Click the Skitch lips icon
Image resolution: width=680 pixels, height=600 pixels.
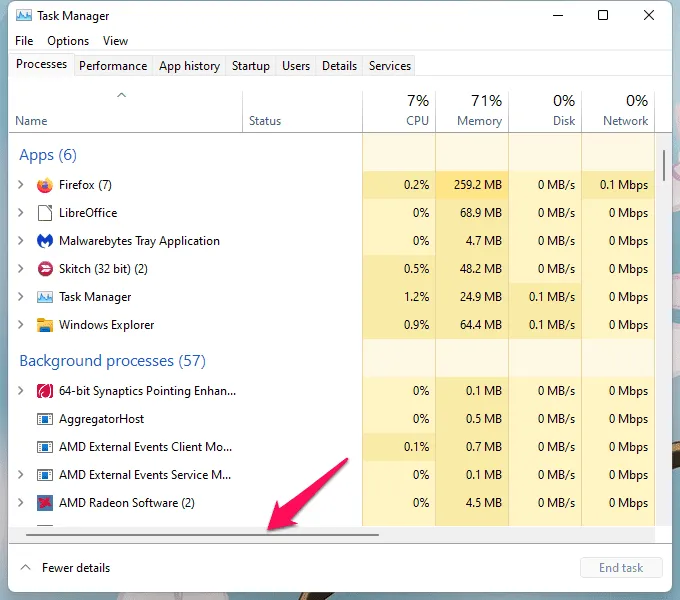tap(45, 269)
